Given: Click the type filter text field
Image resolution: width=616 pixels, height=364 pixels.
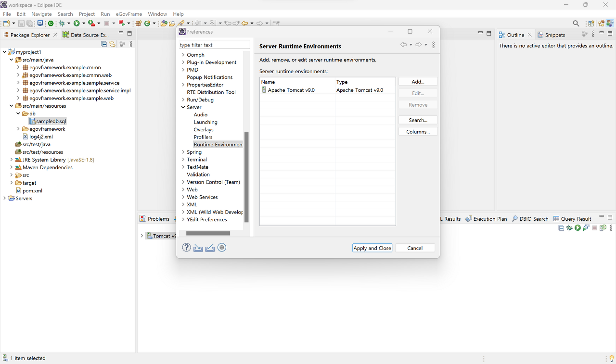Looking at the screenshot, I should [x=214, y=45].
